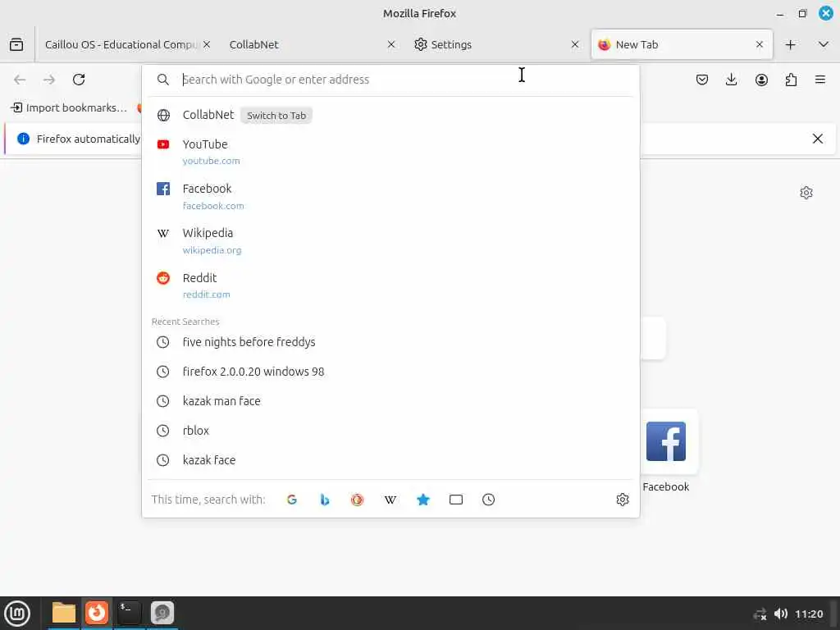Search this time with Google icon

[x=292, y=500]
